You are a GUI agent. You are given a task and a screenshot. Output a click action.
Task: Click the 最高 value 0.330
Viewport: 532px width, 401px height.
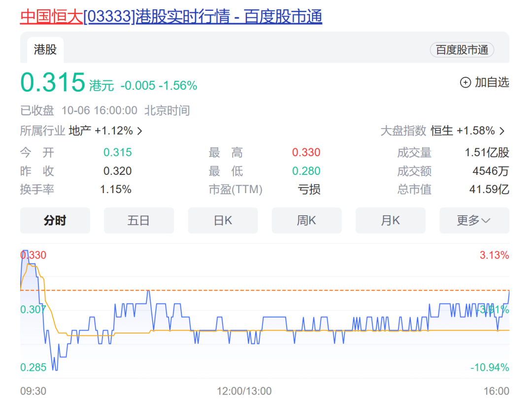(x=306, y=153)
